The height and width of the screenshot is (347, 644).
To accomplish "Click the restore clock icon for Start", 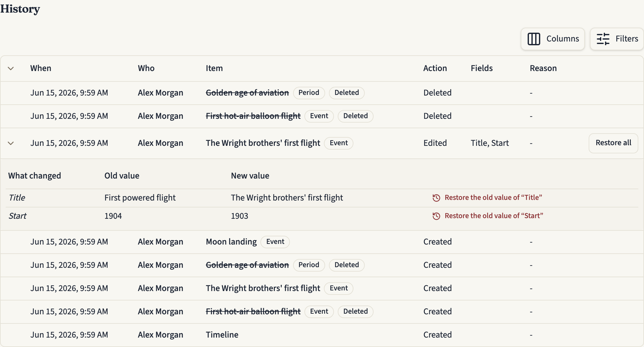I will (436, 216).
